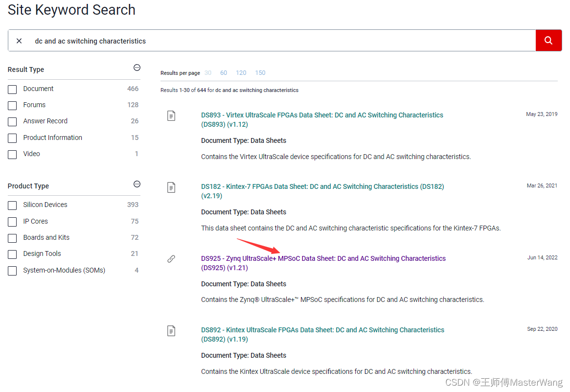Click the IP Cores filter label
The image size is (570, 392).
coord(36,221)
